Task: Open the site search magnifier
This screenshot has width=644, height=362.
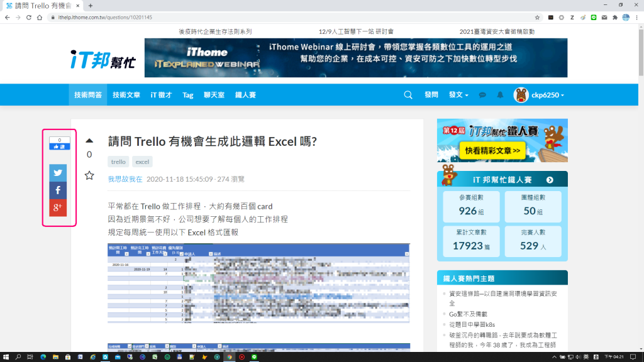Action: pyautogui.click(x=408, y=95)
